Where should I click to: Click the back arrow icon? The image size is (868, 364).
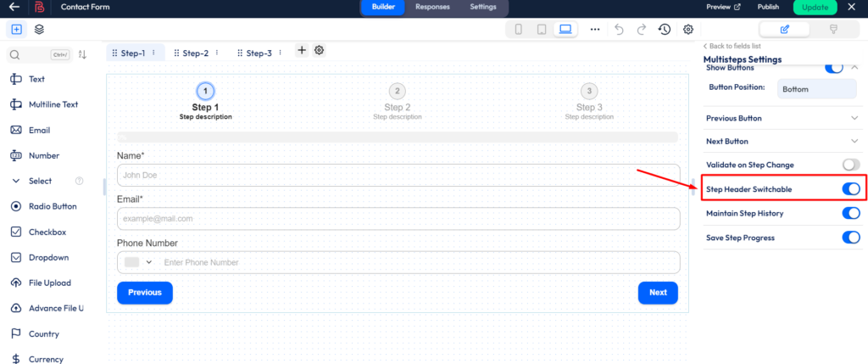coord(14,8)
